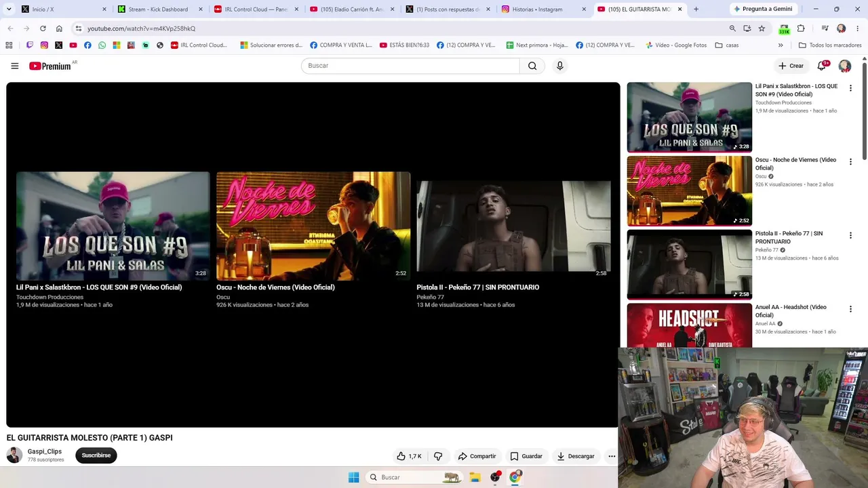
Task: Open the Solucionar errores bookmark
Action: 271,45
